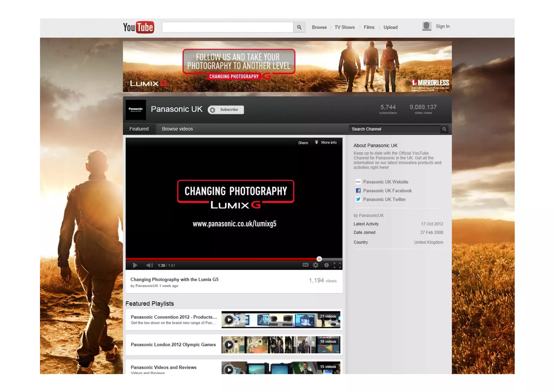Mute the video with speaker icon

[x=149, y=265]
